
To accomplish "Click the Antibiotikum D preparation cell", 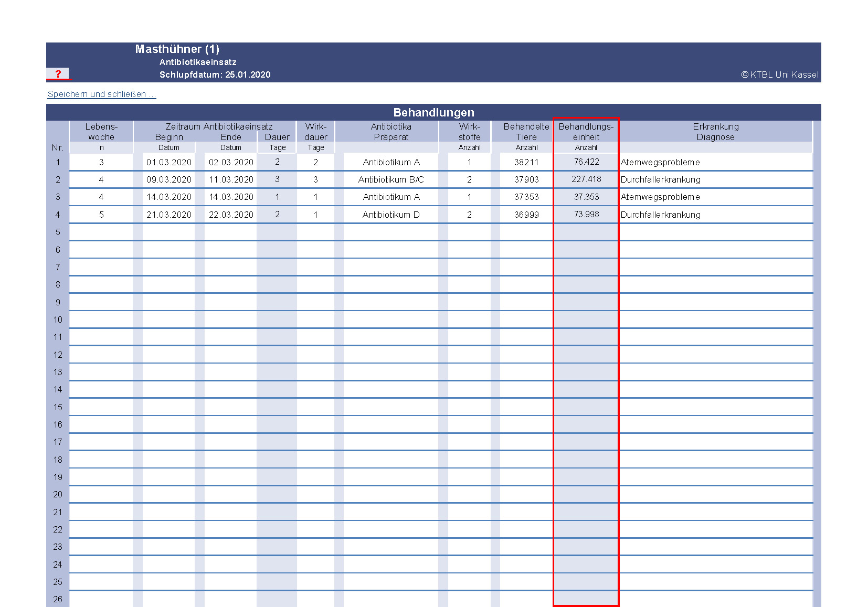I will tap(391, 215).
